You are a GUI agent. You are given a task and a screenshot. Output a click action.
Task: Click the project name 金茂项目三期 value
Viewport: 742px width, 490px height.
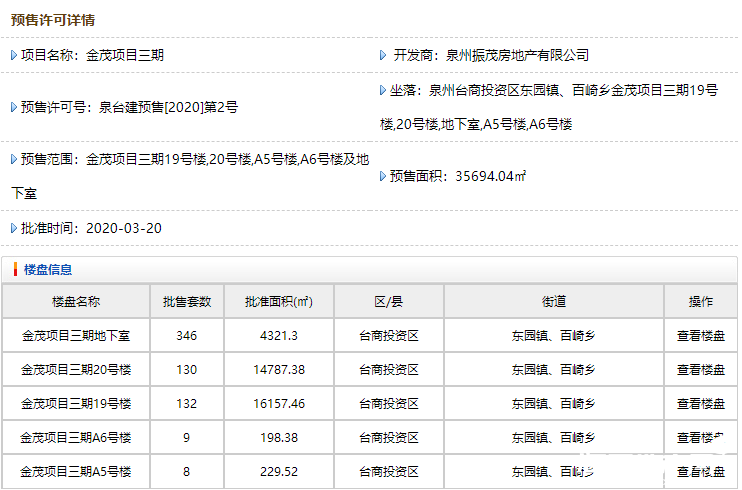point(125,55)
